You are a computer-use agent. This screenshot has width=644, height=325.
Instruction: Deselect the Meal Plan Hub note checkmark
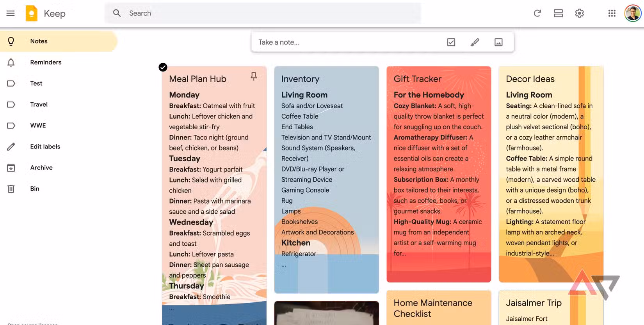pyautogui.click(x=163, y=67)
